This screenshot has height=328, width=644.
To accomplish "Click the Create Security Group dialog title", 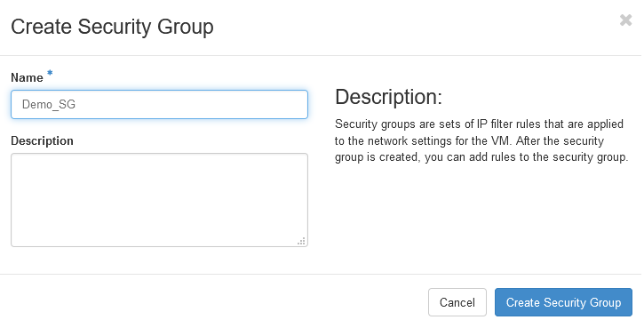I will pyautogui.click(x=112, y=27).
